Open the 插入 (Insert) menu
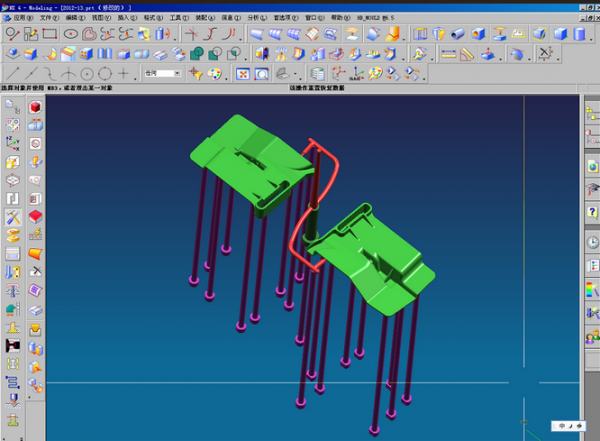 click(127, 18)
